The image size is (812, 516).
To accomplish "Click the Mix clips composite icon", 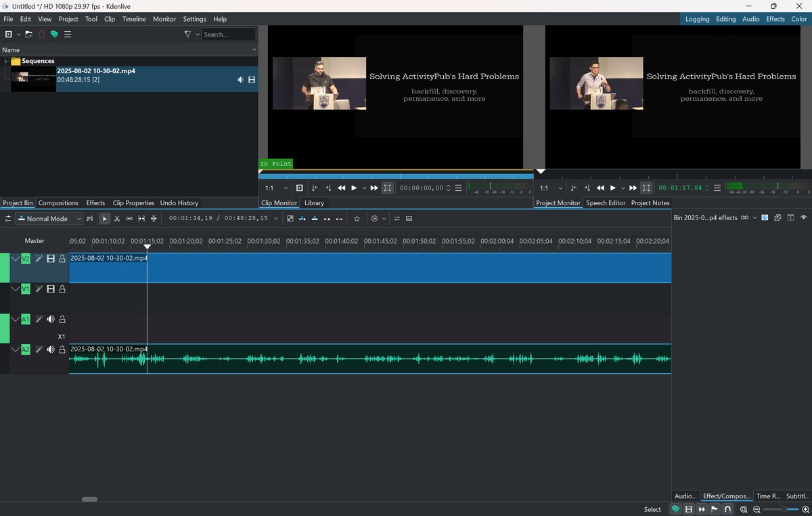I will coord(290,219).
